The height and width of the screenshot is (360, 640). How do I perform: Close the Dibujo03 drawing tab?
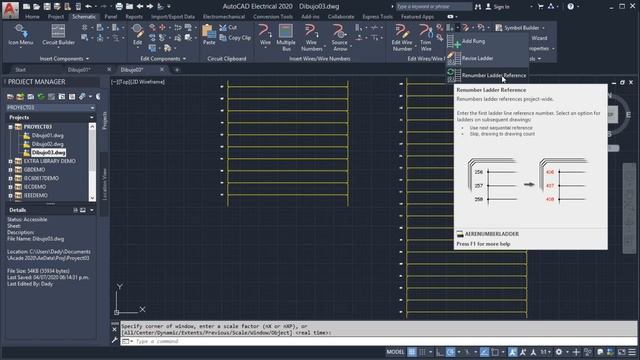(x=162, y=70)
